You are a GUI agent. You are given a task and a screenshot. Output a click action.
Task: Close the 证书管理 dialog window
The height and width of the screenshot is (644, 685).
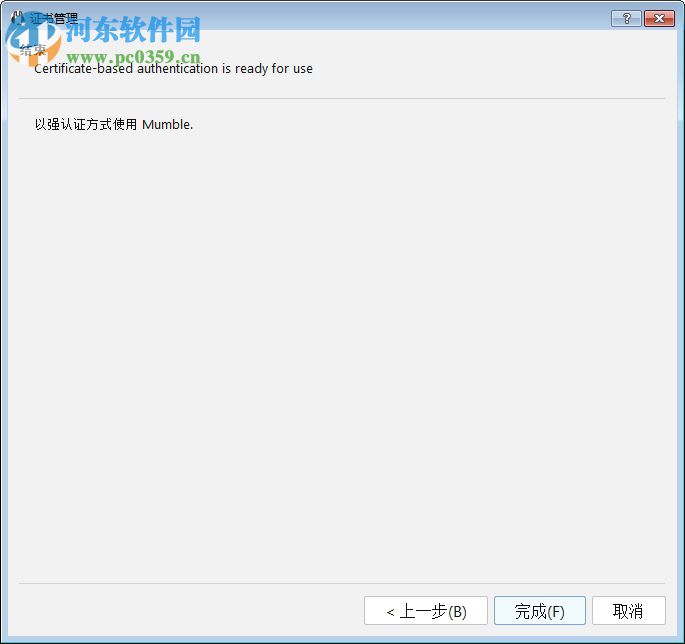[x=659, y=18]
